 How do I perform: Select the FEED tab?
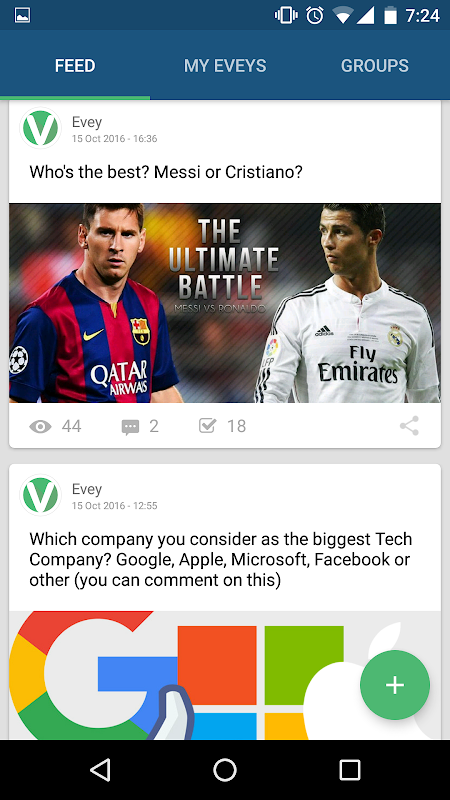tap(75, 65)
